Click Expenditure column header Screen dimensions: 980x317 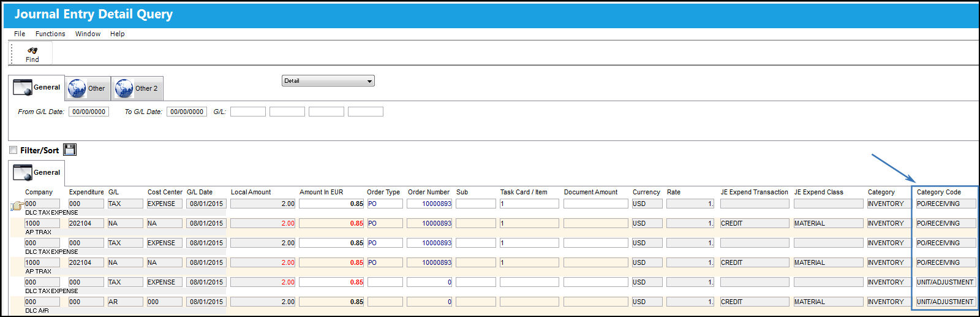coord(86,192)
